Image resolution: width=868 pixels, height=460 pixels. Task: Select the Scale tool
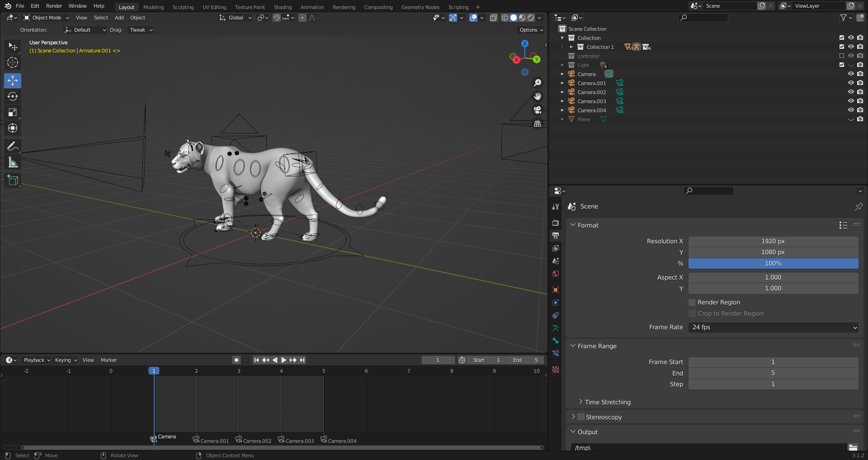click(13, 112)
